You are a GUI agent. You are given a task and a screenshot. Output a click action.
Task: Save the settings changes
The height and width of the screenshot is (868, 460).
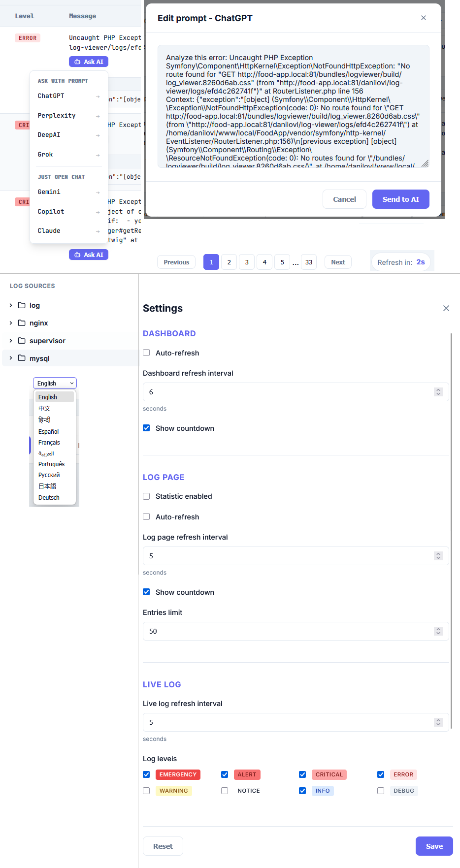[x=434, y=846]
